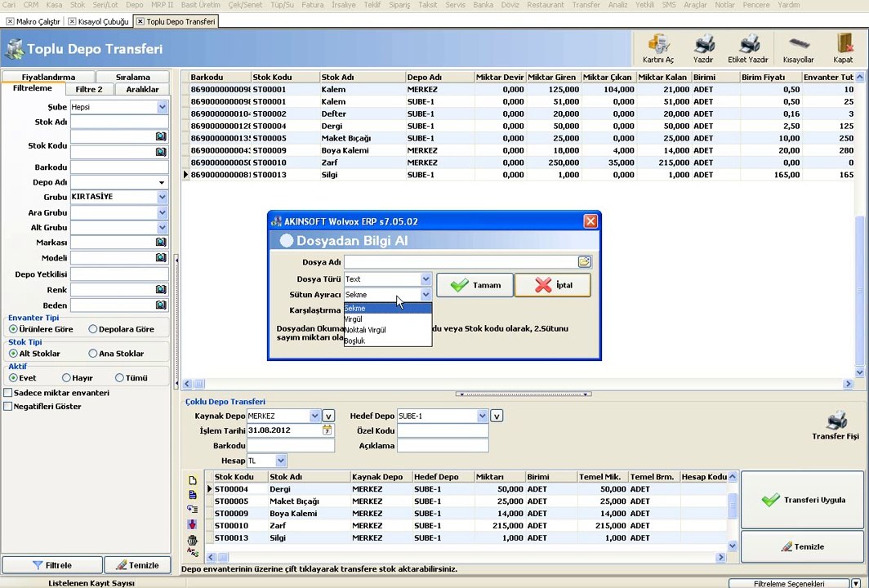Click horizontal scrollbar of transfer grid
This screenshot has width=869, height=588.
pos(466,557)
